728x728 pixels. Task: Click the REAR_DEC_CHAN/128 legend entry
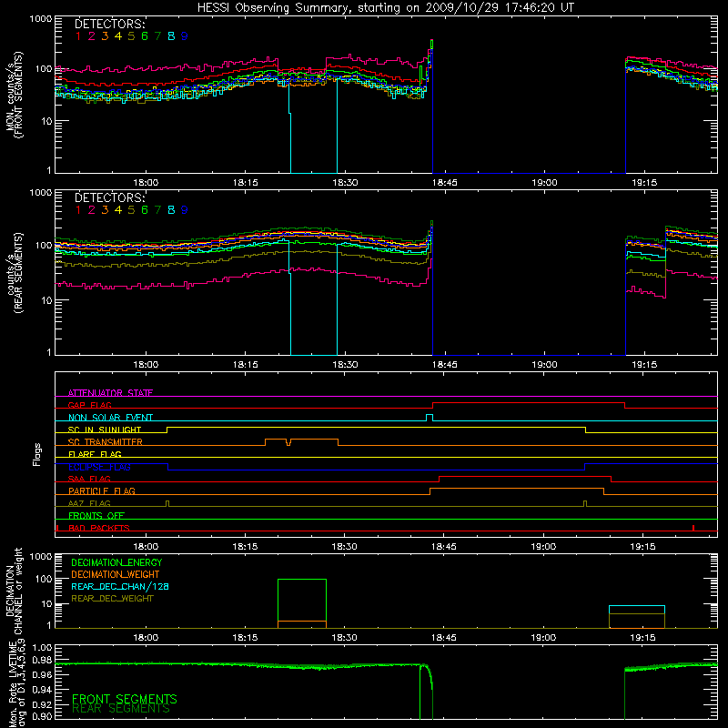pos(120,586)
